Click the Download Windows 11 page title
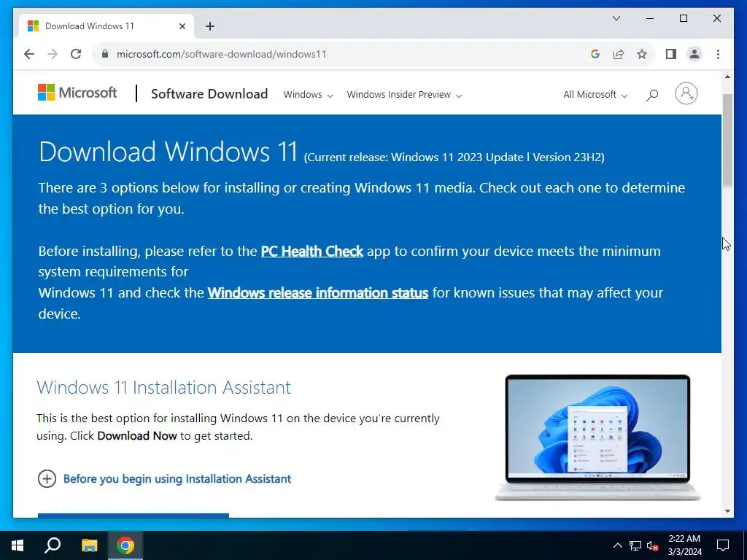The image size is (747, 560). [169, 152]
